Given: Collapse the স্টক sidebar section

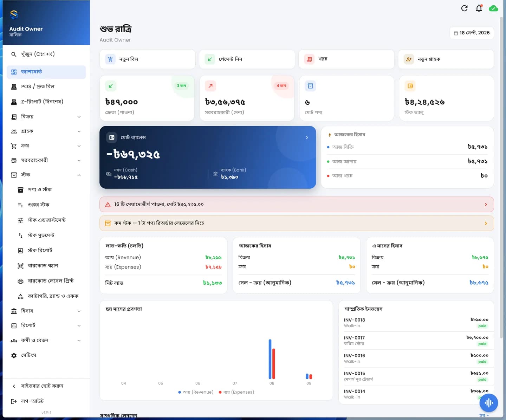Looking at the screenshot, I should 46,175.
